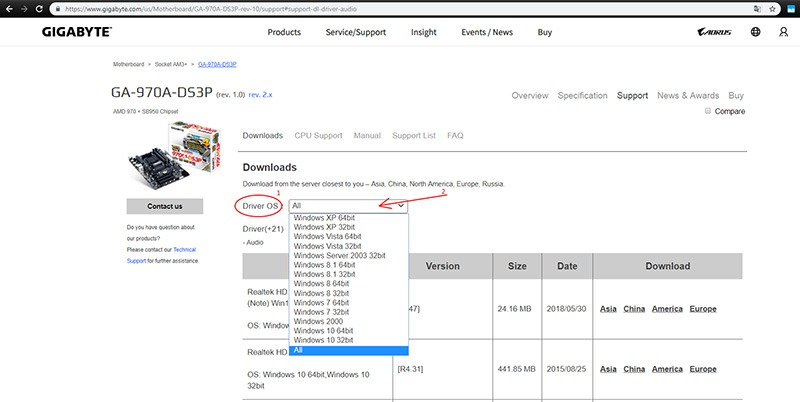Open the Service/Support menu
The height and width of the screenshot is (402, 800).
pos(356,32)
